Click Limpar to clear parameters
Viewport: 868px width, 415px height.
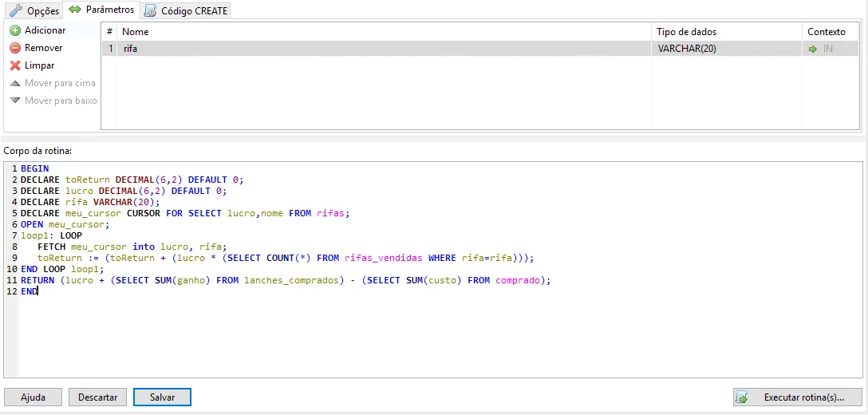click(x=39, y=65)
